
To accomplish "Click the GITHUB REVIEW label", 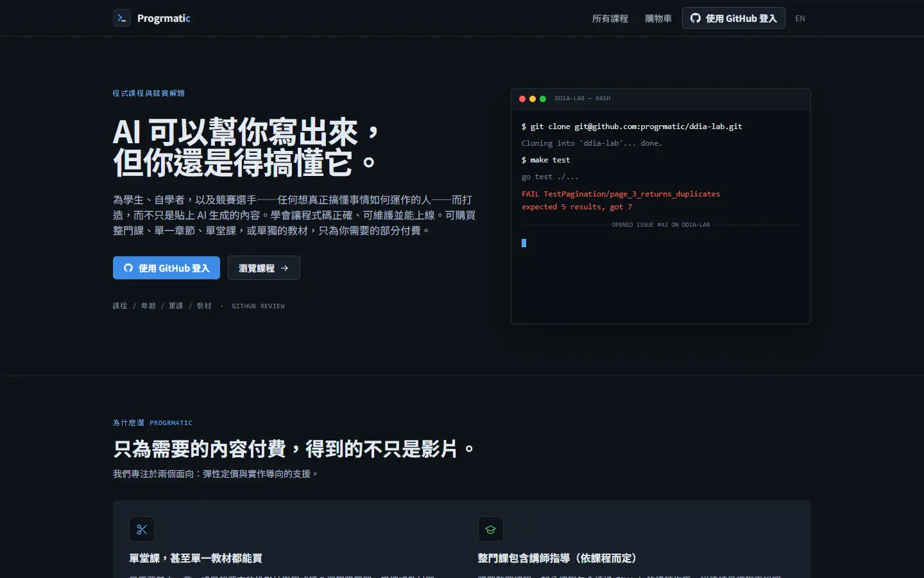I will (x=258, y=306).
